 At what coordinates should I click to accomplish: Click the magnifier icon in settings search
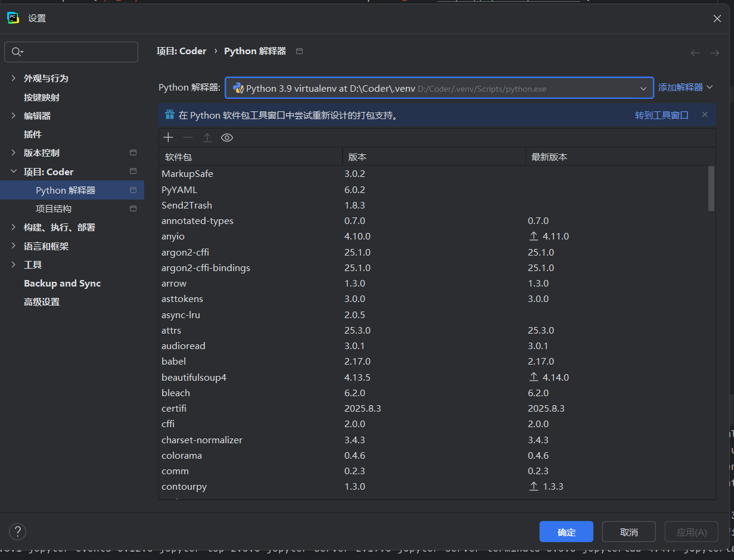click(17, 52)
